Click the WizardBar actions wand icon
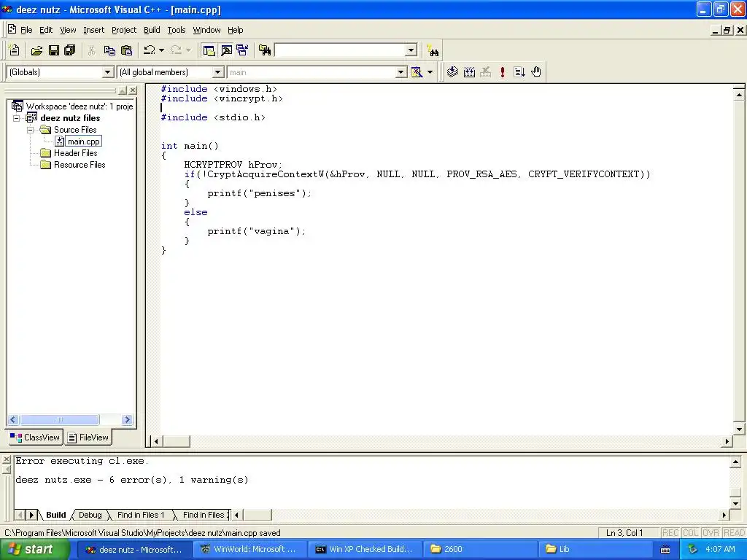This screenshot has height=560, width=747. point(417,72)
